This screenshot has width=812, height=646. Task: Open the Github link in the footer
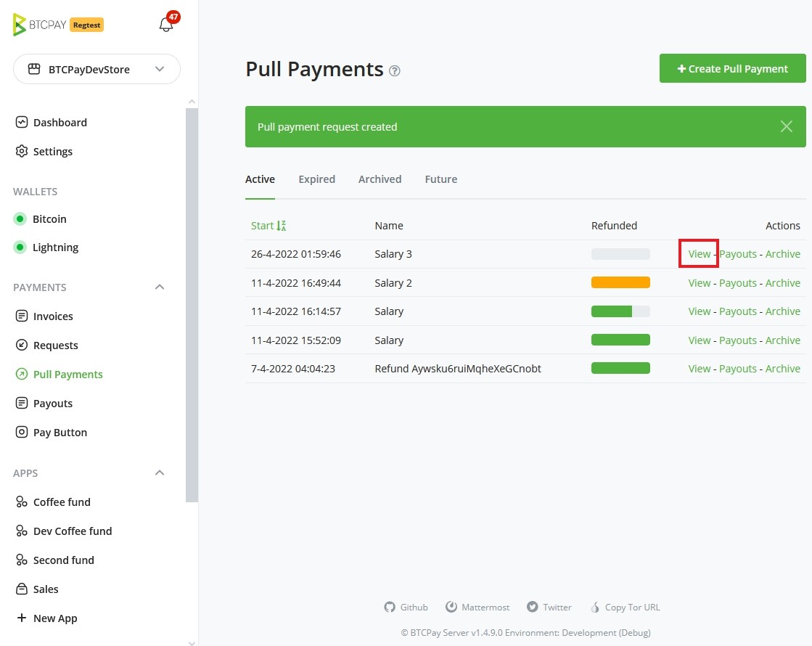click(x=406, y=607)
